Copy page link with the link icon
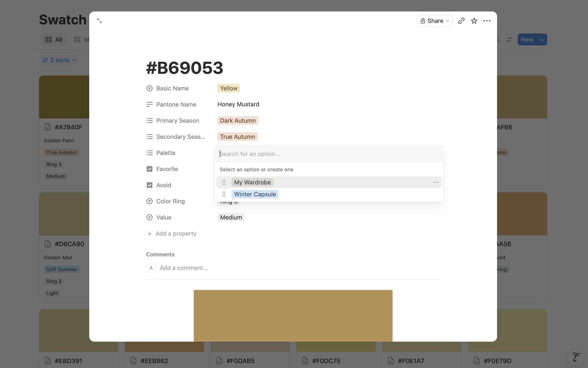 (x=461, y=21)
